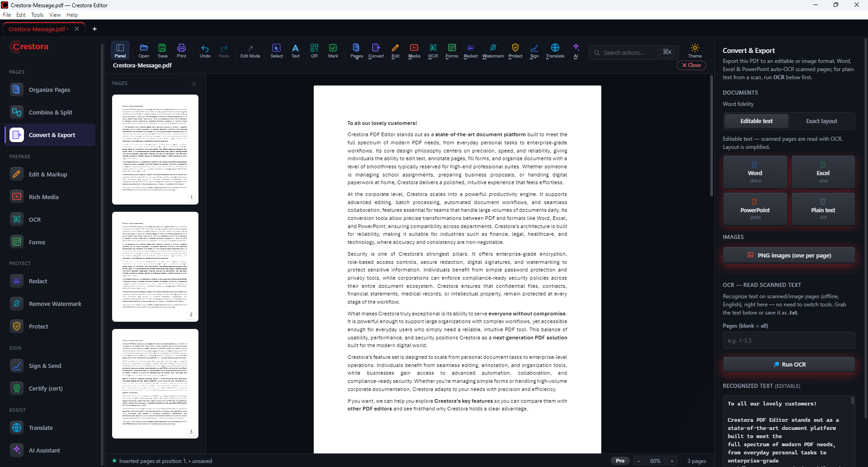
Task: Open the View menu
Action: 55,15
